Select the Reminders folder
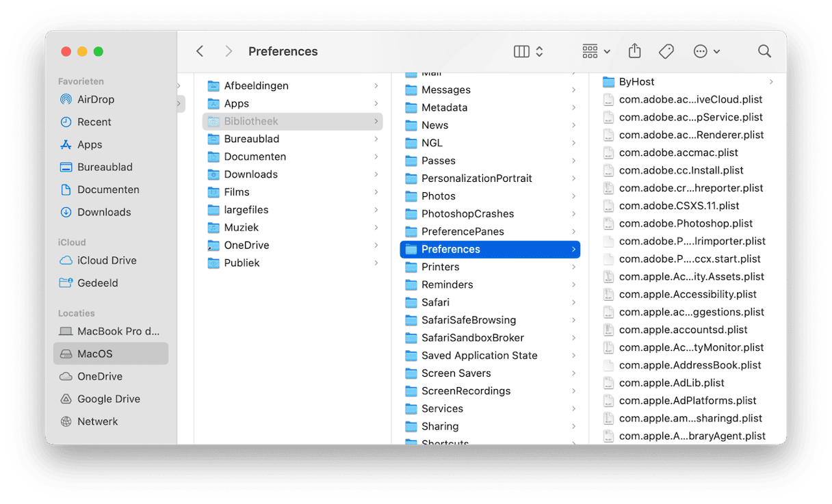This screenshot has height=504, width=832. [x=490, y=285]
